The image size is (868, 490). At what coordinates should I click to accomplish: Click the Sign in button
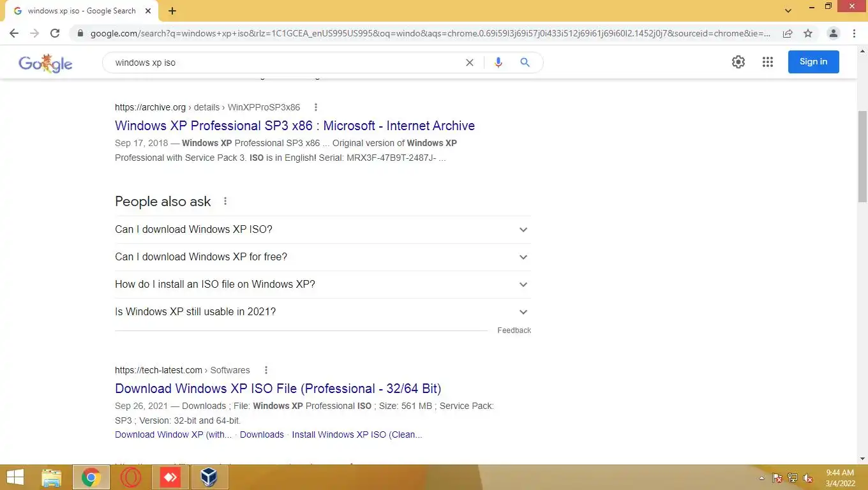pyautogui.click(x=813, y=62)
